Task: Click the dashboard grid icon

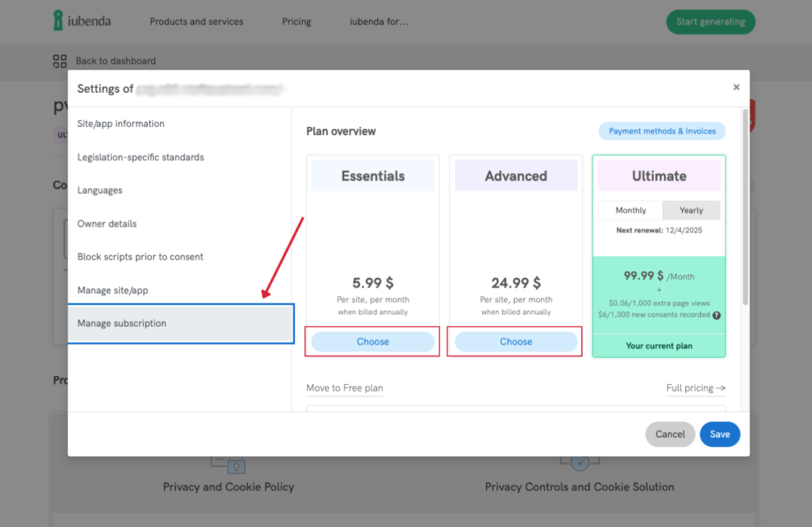Action: [59, 61]
